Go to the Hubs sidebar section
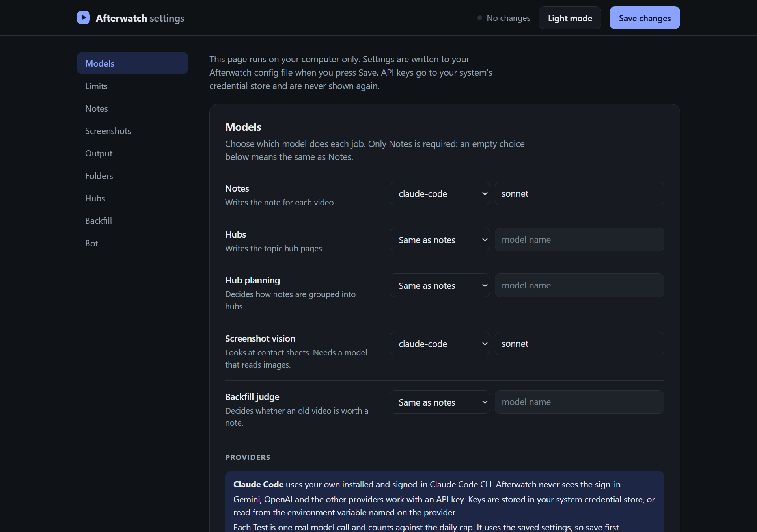Image resolution: width=757 pixels, height=532 pixels. tap(132, 198)
